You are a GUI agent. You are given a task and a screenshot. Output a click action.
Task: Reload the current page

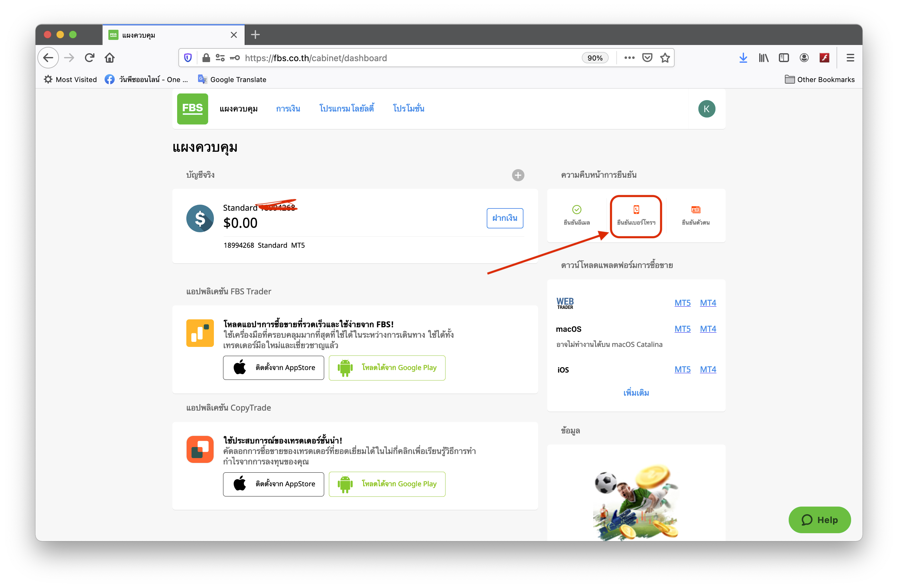click(89, 58)
